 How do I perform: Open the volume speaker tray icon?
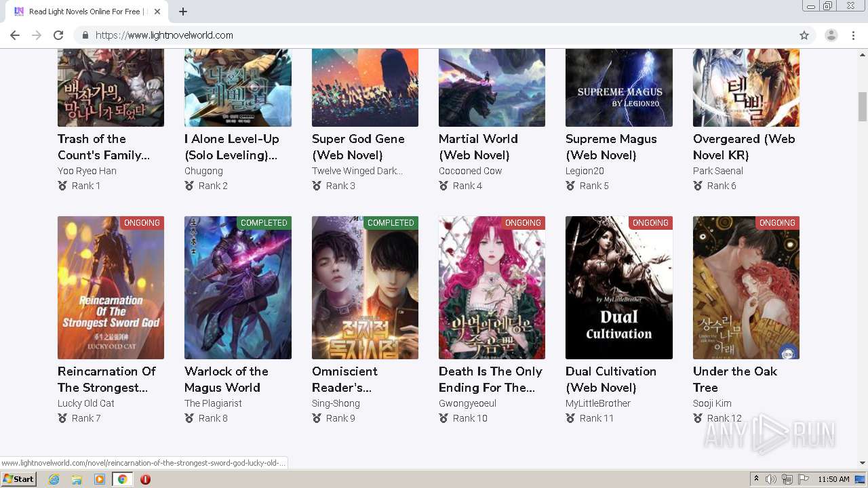[771, 479]
